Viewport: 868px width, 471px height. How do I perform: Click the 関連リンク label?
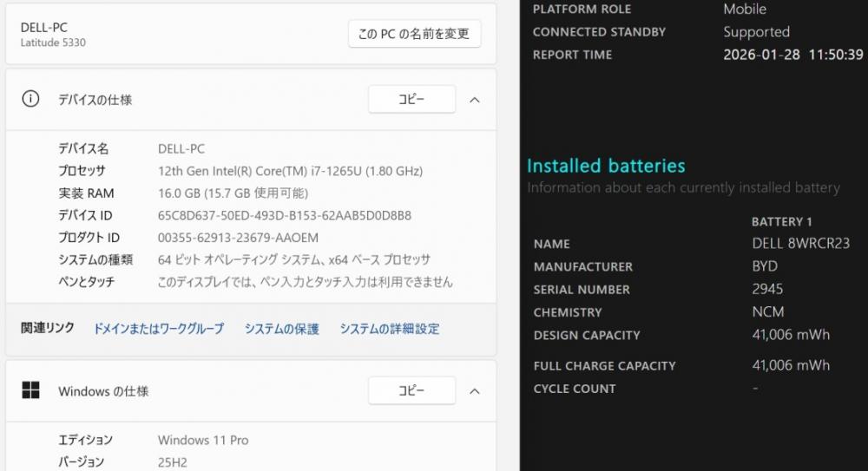tap(48, 328)
